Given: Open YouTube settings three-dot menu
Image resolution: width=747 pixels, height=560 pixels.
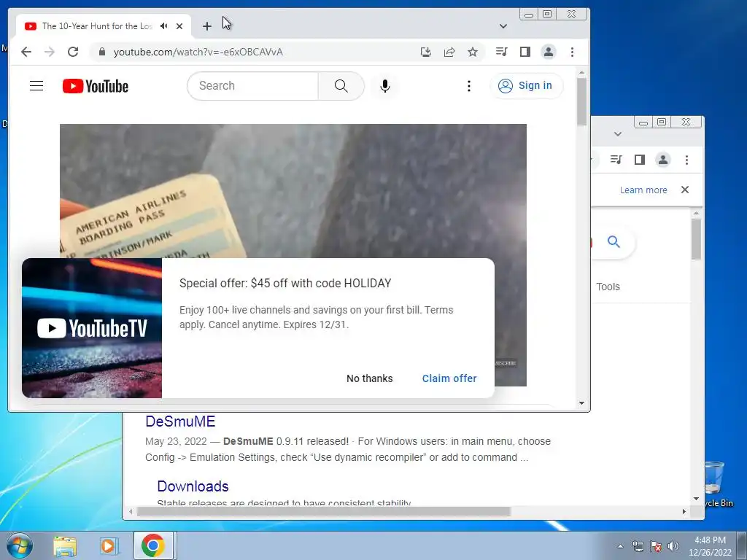Looking at the screenshot, I should pos(469,86).
